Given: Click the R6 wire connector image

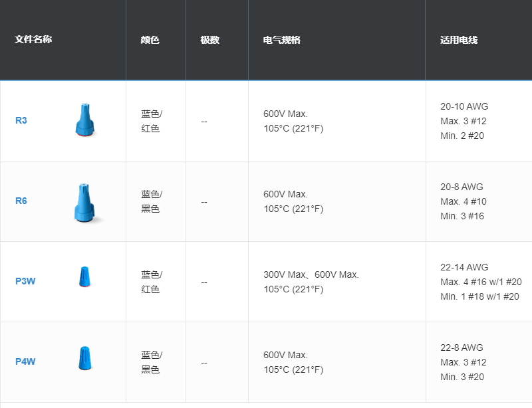Looking at the screenshot, I should 85,203.
